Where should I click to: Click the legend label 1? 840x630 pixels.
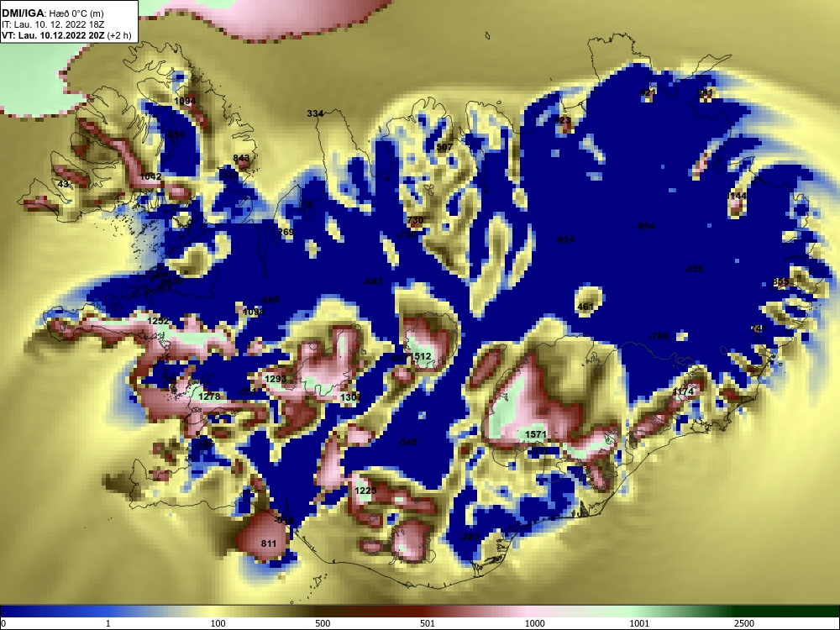click(x=108, y=623)
